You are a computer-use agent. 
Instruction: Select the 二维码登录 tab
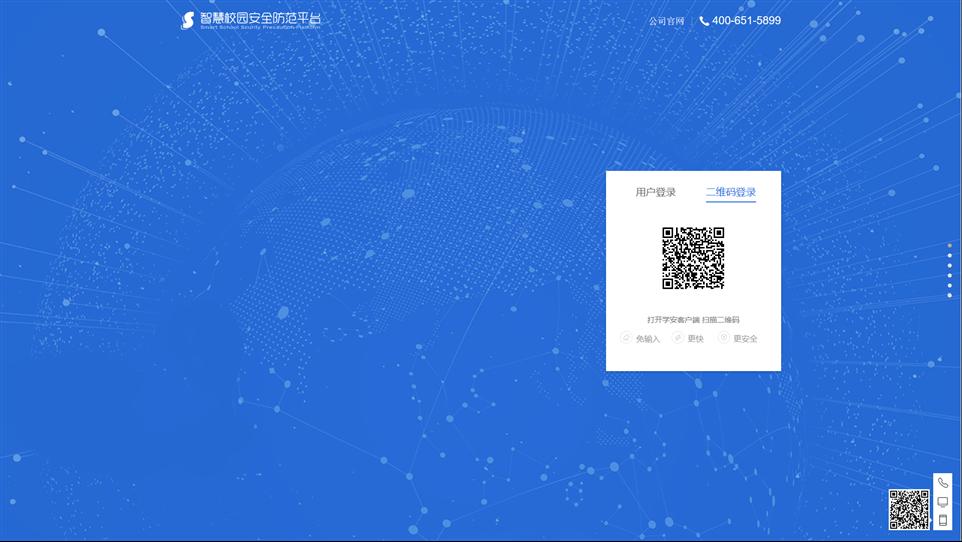(731, 192)
